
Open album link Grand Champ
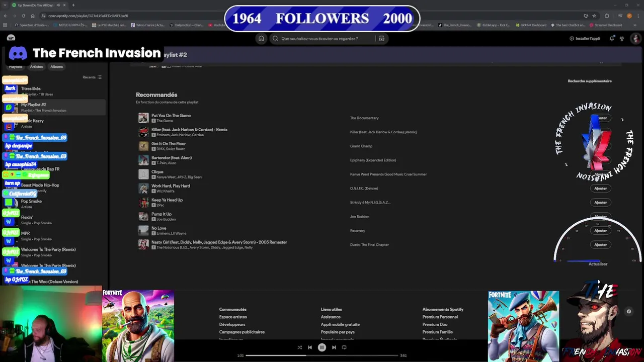pos(361,146)
